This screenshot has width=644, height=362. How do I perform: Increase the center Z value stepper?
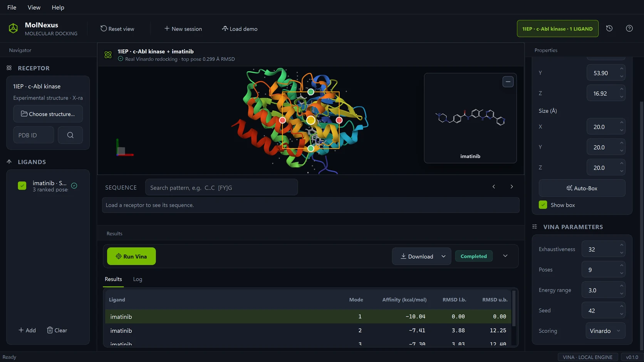(622, 89)
